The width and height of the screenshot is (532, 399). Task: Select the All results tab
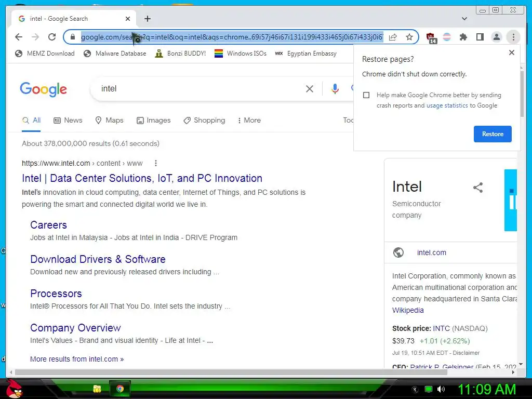pos(32,121)
